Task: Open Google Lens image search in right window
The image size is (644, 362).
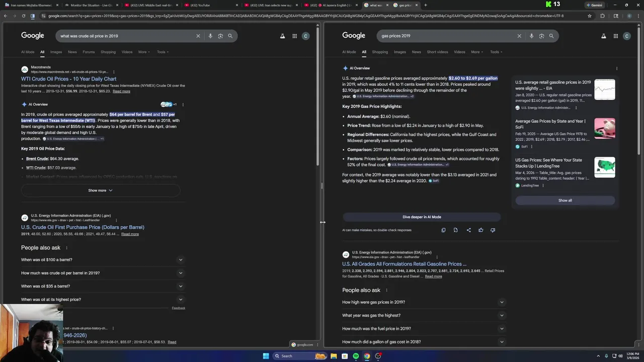Action: [x=541, y=36]
